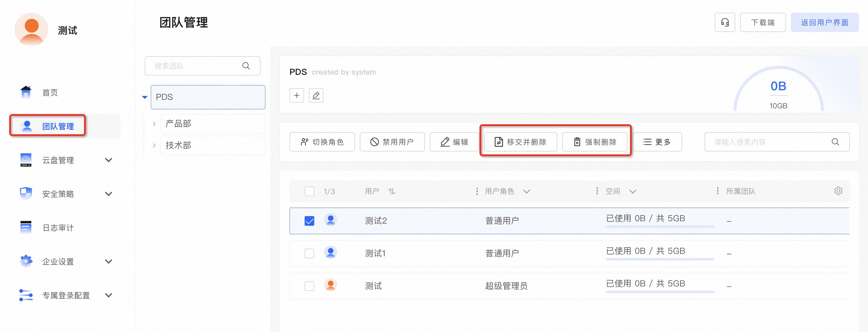Select the 技术部 team
This screenshot has height=332, width=868.
(x=213, y=145)
